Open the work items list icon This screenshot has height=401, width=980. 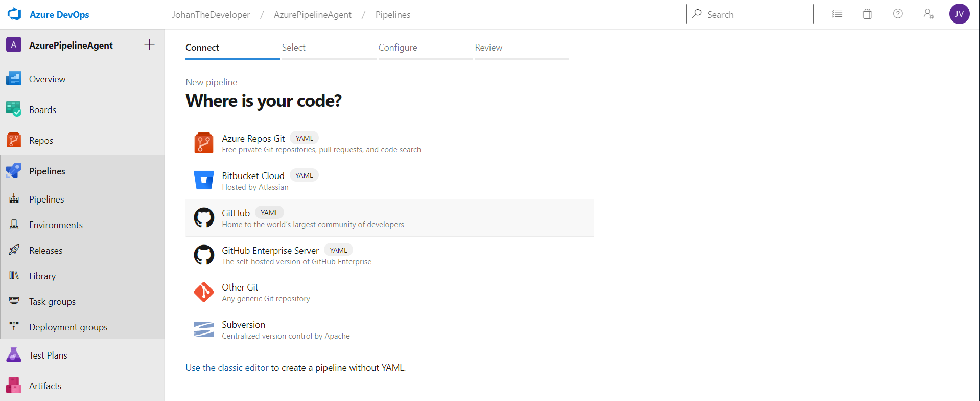(x=837, y=14)
